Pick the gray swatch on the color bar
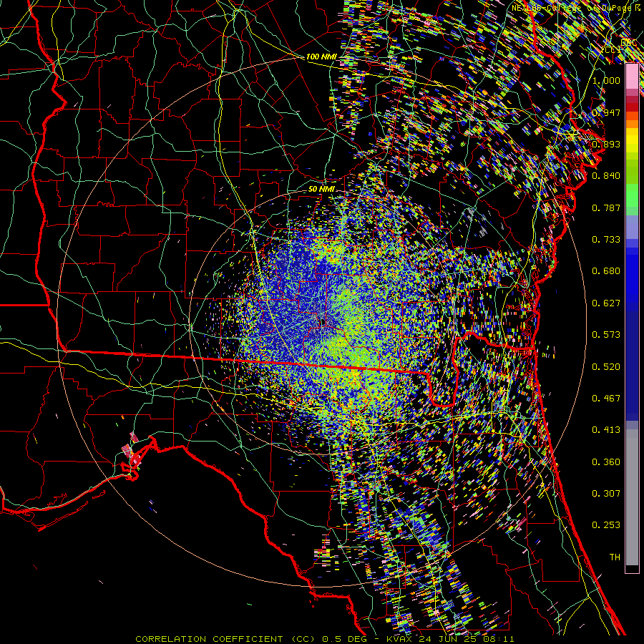644x644 pixels. [632, 497]
